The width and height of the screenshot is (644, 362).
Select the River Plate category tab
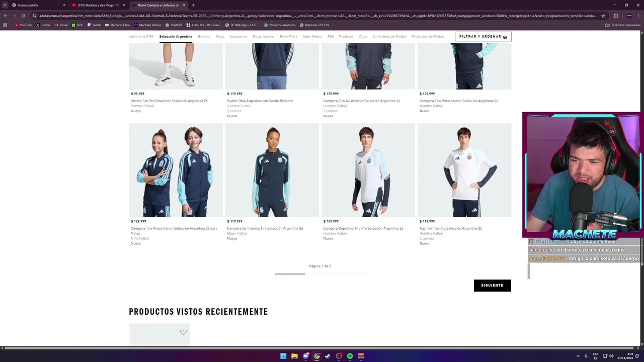tap(289, 36)
